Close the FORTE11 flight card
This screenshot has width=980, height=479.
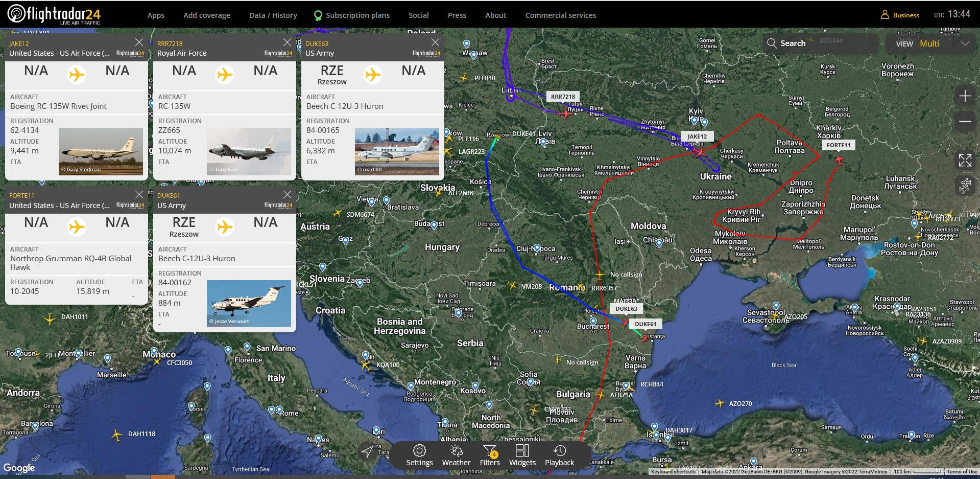click(x=139, y=194)
